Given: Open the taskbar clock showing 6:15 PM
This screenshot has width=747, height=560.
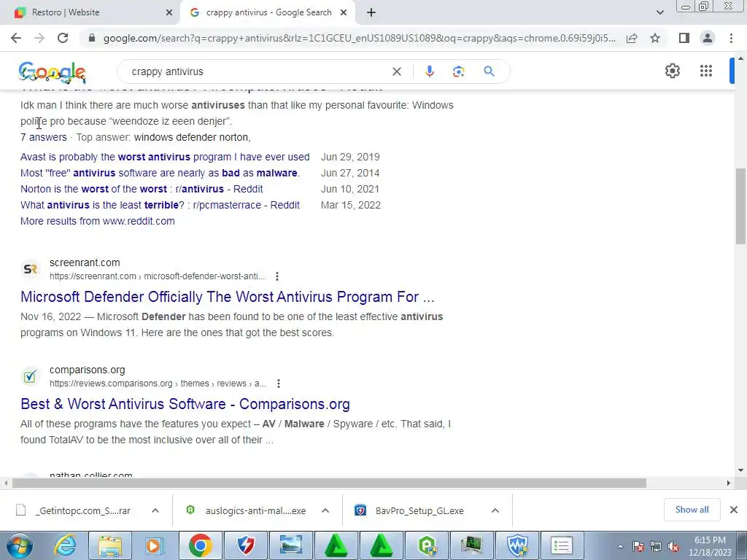Looking at the screenshot, I should point(710,546).
